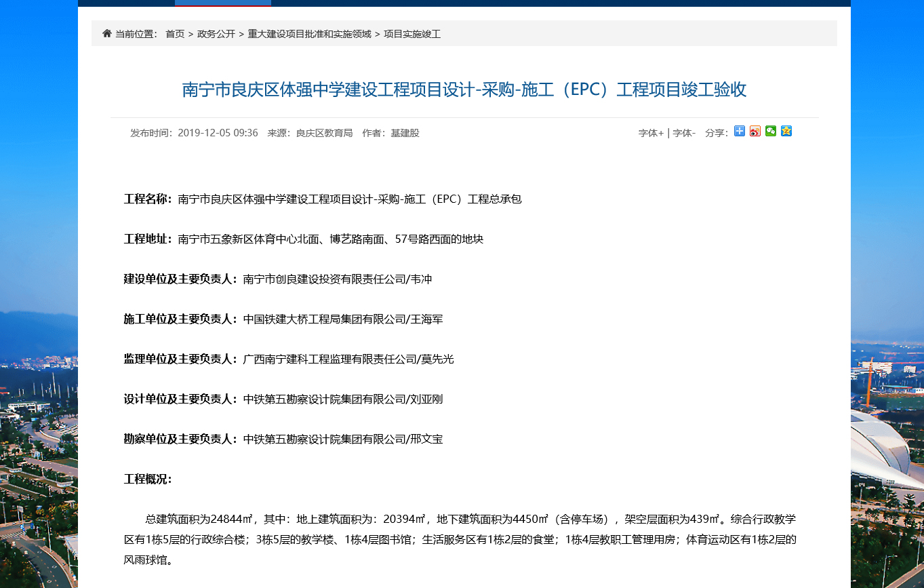The width and height of the screenshot is (924, 588).
Task: Click the author name 基建股
Action: click(405, 133)
